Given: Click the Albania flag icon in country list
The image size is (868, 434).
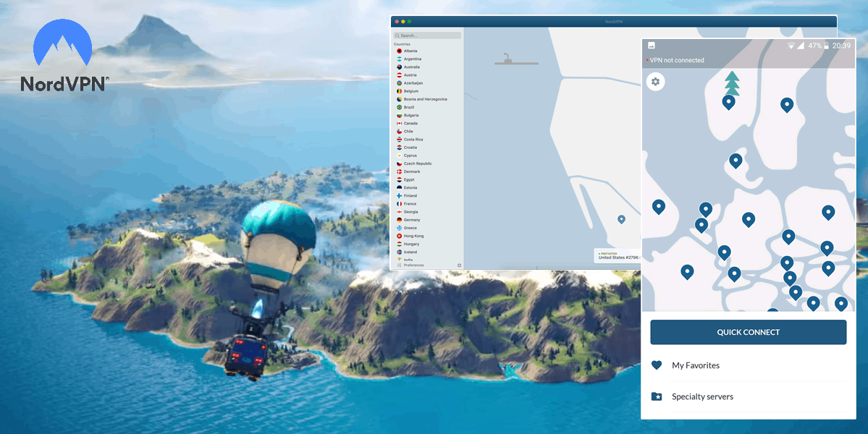Looking at the screenshot, I should pos(399,51).
